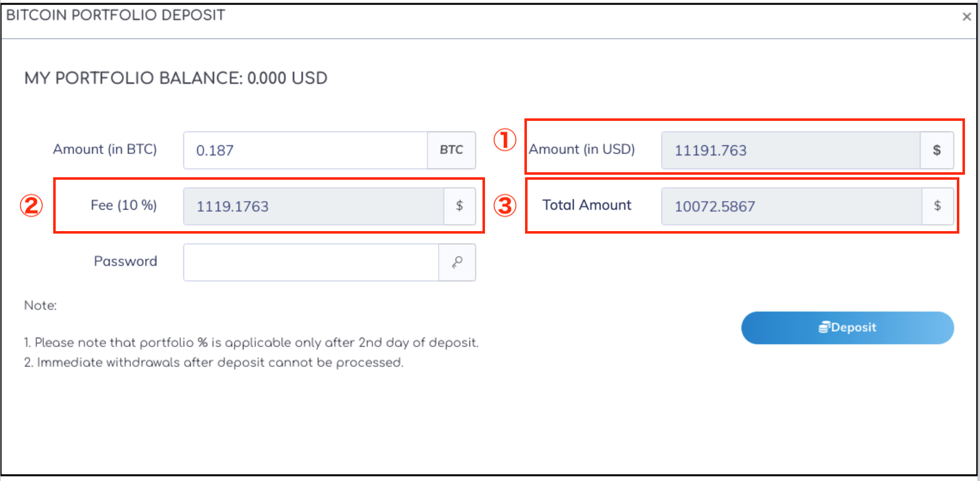
Task: Focus the Password input field
Action: coord(311,262)
